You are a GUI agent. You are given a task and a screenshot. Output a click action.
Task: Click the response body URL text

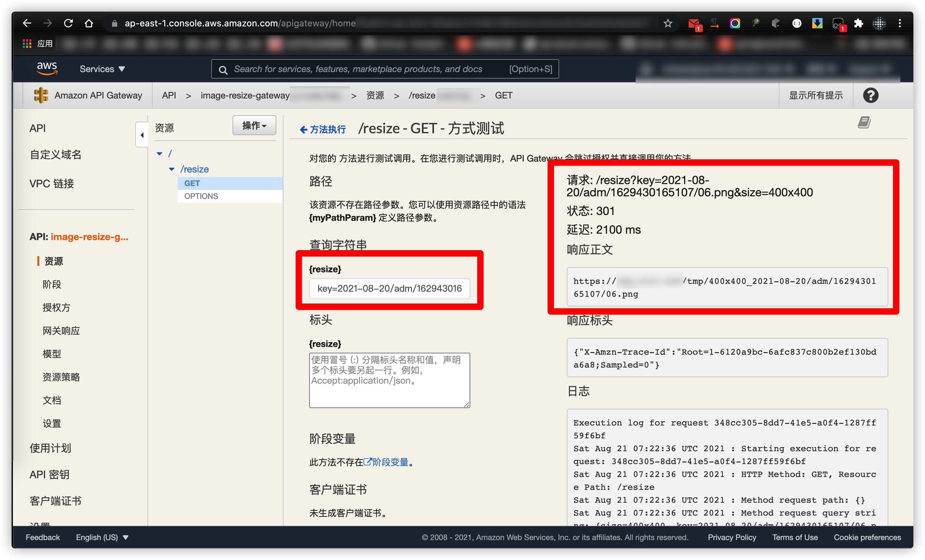[x=725, y=287]
